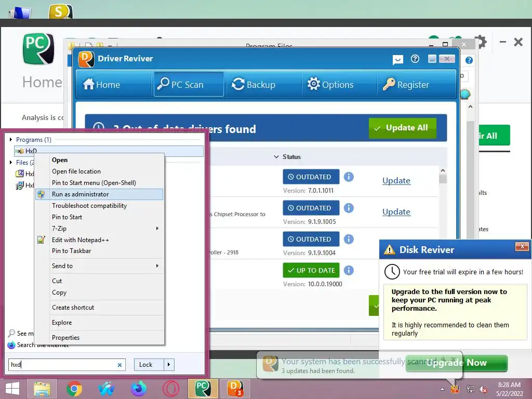Open the network tray icon
The height and width of the screenshot is (399, 532).
click(470, 389)
